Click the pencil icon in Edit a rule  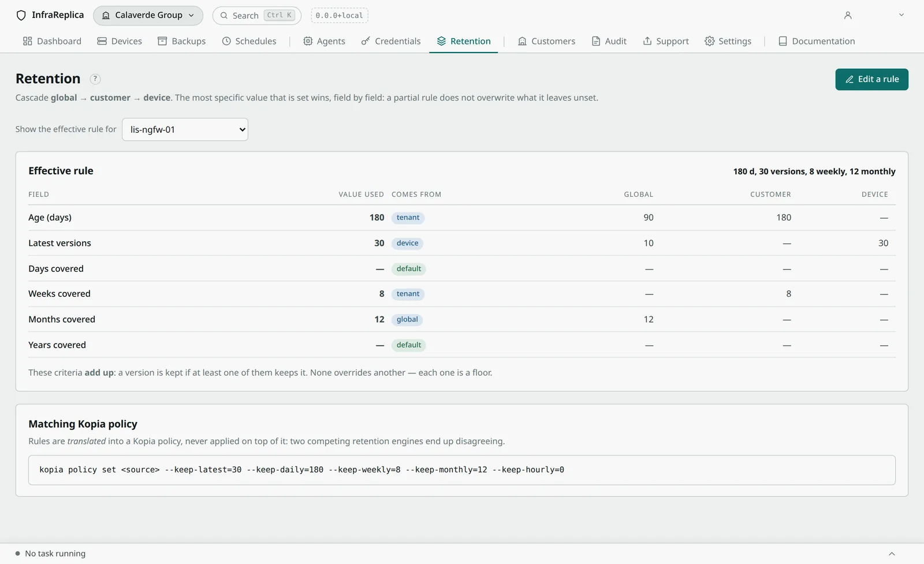pyautogui.click(x=850, y=80)
